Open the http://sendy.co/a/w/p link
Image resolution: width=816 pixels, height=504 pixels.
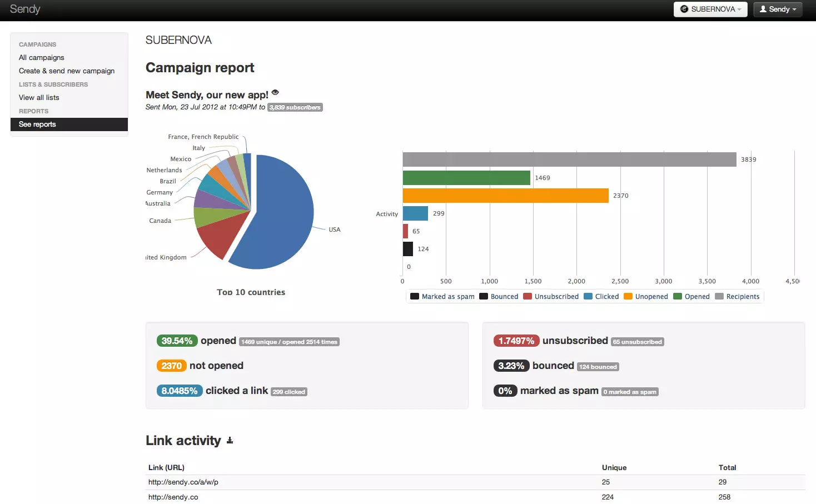click(183, 482)
